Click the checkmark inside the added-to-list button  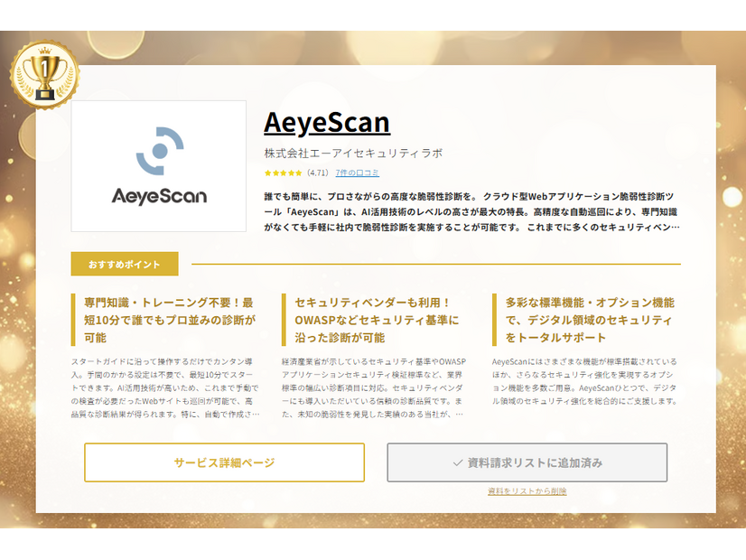tap(460, 462)
